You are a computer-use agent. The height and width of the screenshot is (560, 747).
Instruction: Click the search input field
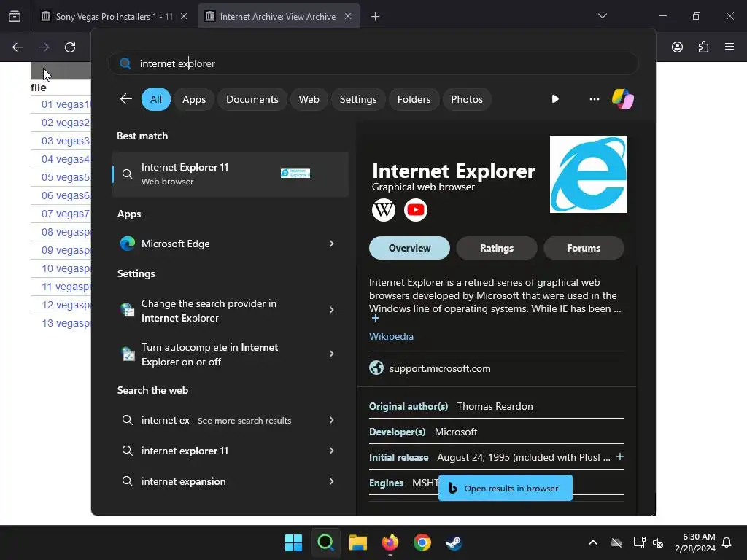[x=373, y=63]
